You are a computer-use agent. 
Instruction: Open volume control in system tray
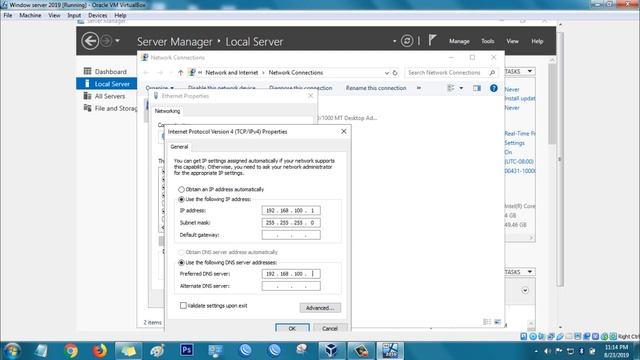tap(547, 351)
